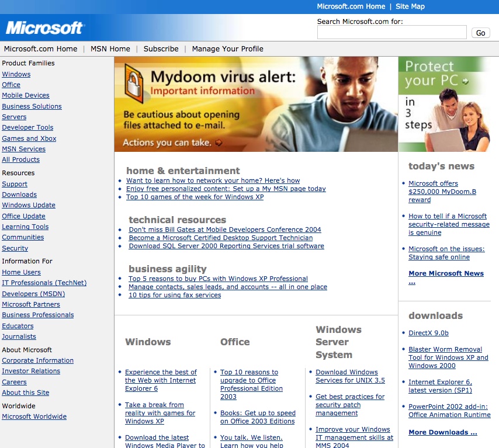Open IT Professionals (TechNet) link
Image resolution: width=499 pixels, height=448 pixels.
[44, 283]
